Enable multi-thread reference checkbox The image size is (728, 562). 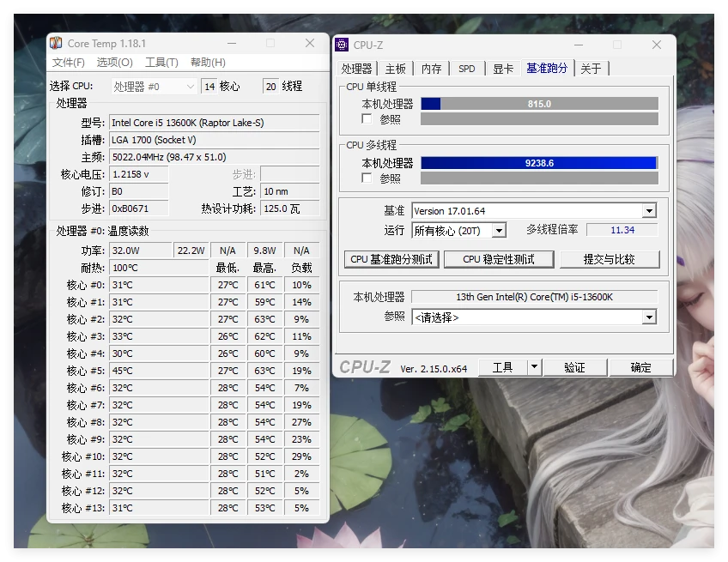367,178
